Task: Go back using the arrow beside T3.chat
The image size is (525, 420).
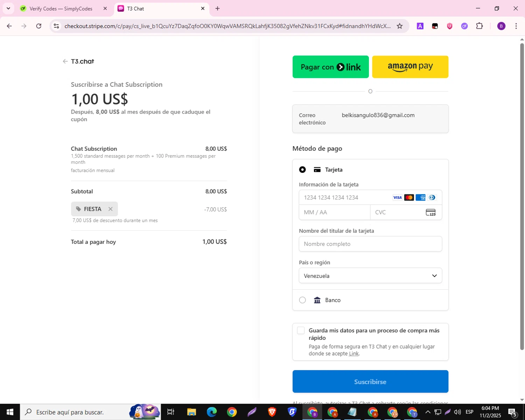Action: 65,61
